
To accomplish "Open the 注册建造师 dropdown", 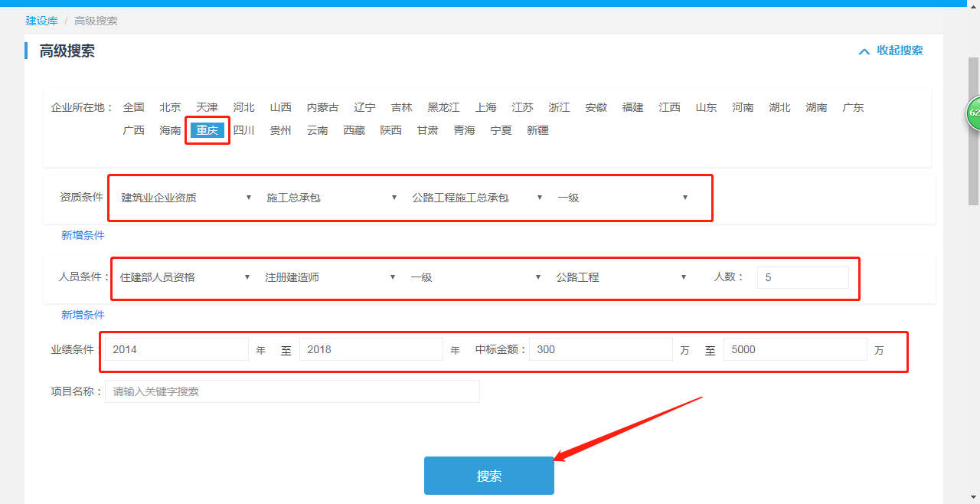I will pyautogui.click(x=330, y=277).
